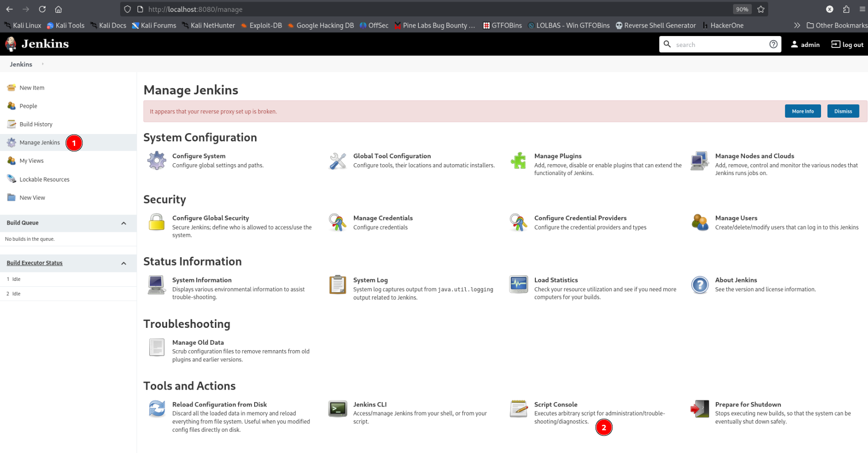Open the Configure Global Security padlock icon
Viewport: 868px width, 453px height.
coord(157,223)
